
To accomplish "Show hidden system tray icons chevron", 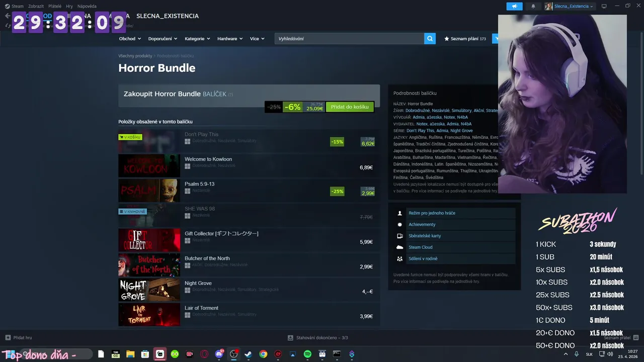I will tap(565, 354).
